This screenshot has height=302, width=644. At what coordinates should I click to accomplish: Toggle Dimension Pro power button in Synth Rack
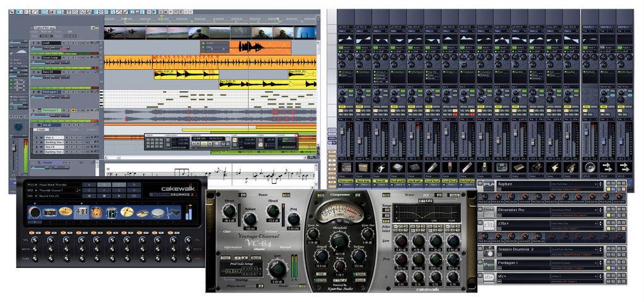tap(480, 209)
